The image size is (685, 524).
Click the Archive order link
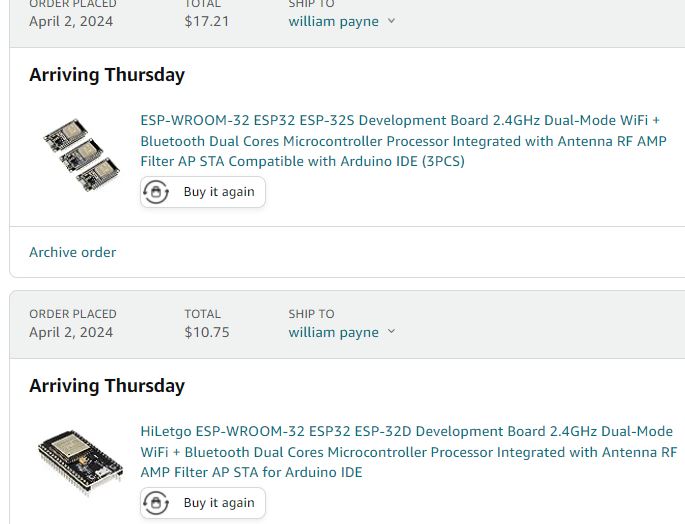tap(72, 252)
